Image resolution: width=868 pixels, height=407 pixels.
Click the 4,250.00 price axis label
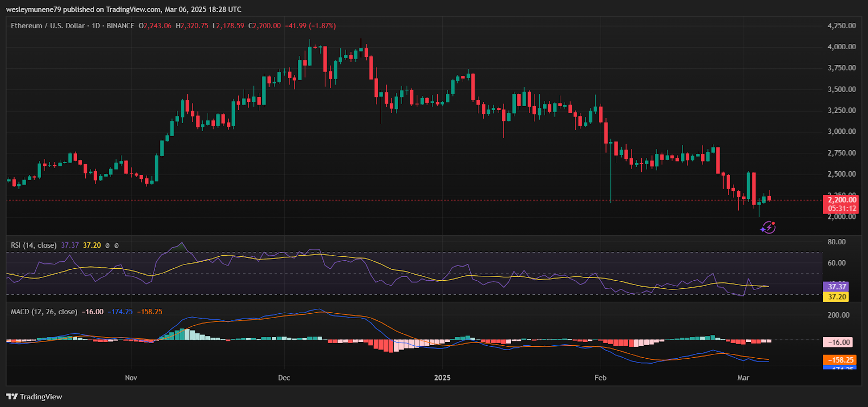click(841, 25)
